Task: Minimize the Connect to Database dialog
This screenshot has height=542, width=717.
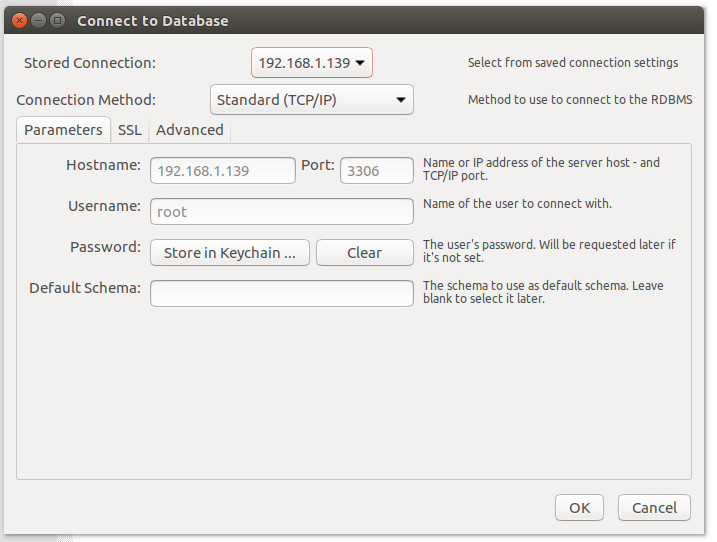Action: tap(38, 20)
